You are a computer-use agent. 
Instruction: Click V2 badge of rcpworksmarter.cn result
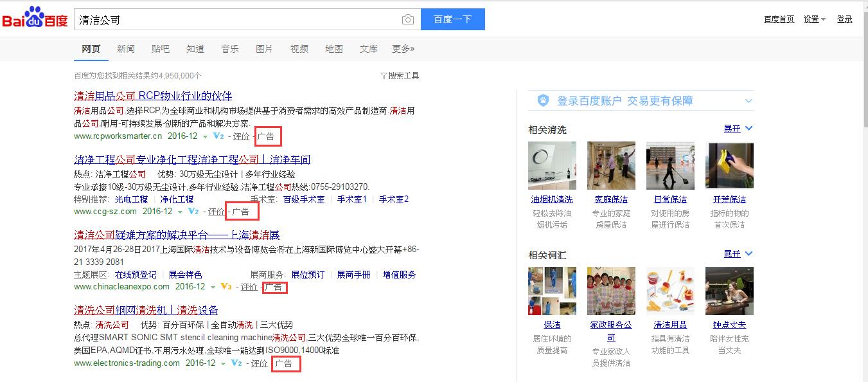(218, 136)
